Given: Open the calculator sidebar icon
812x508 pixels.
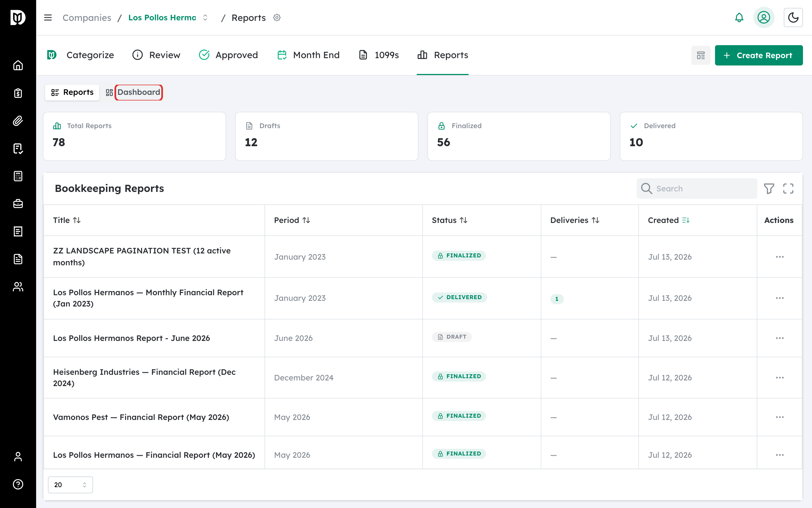Looking at the screenshot, I should click(x=18, y=176).
